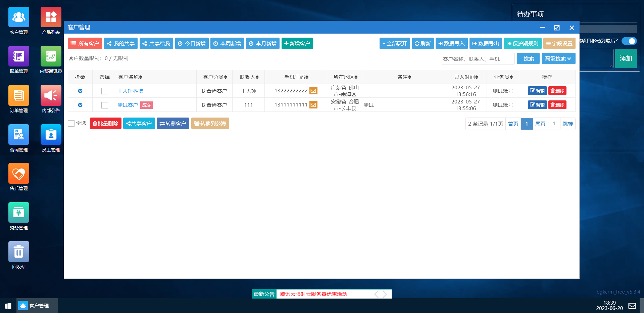Collapse the 王大锤科技 row fold arrow
Image resolution: width=644 pixels, height=313 pixels.
point(80,91)
